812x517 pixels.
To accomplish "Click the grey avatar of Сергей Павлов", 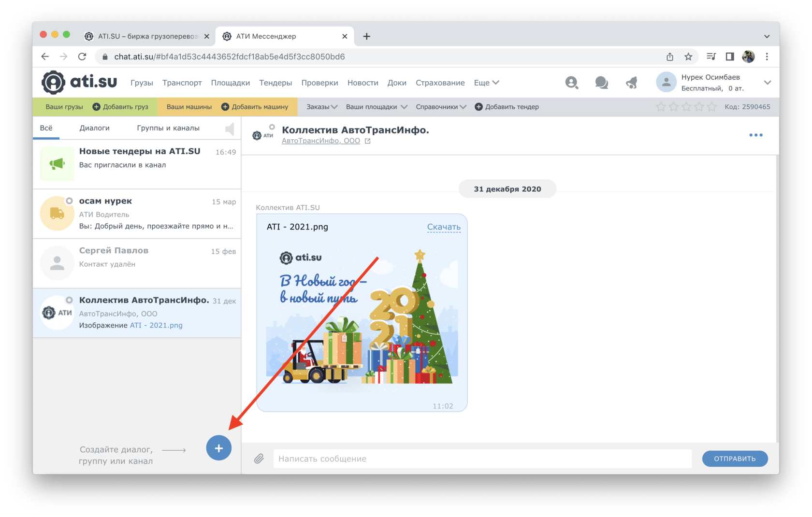I will coord(57,263).
